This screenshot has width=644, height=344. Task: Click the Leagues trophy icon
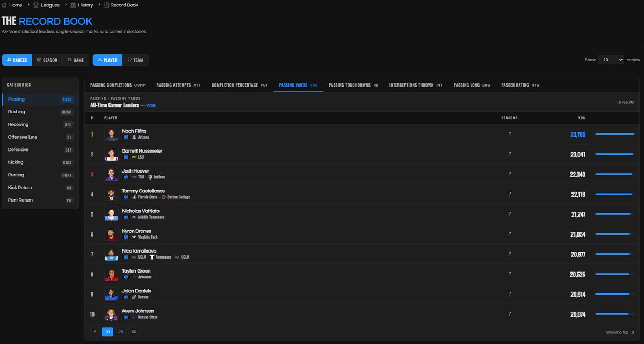36,5
